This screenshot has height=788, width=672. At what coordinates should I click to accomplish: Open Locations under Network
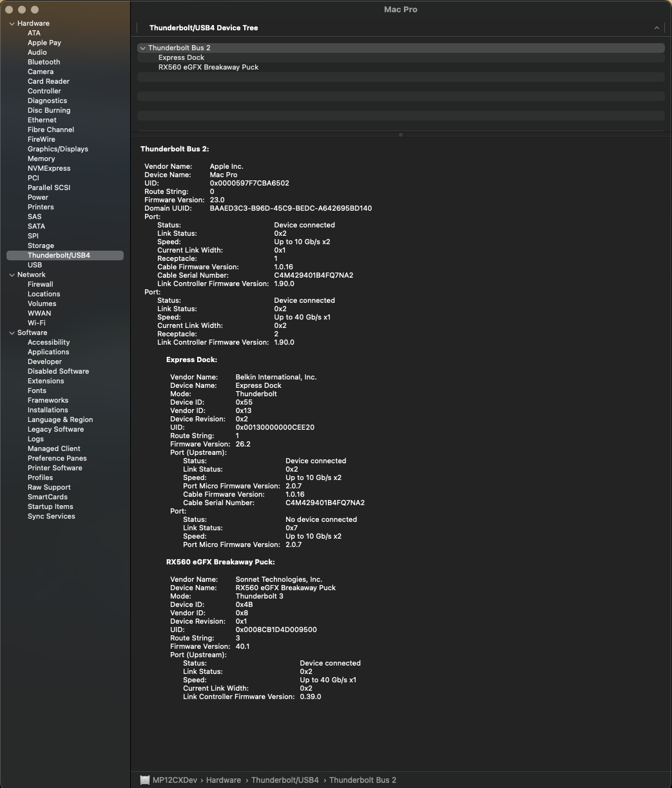(44, 294)
